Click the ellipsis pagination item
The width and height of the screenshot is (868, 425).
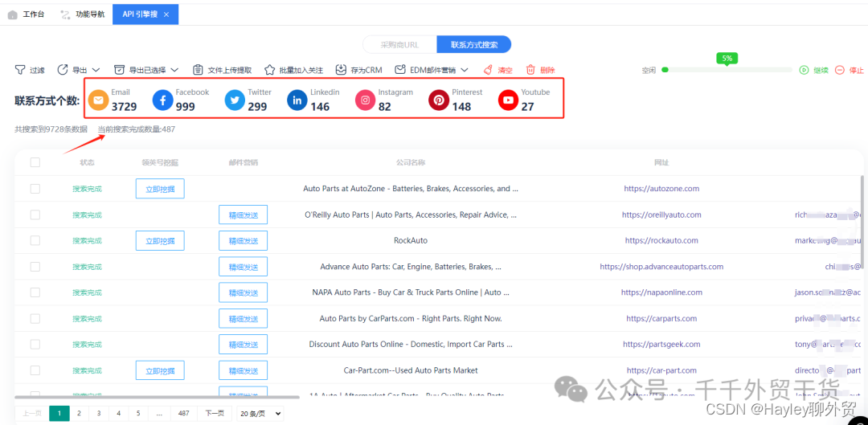coord(159,414)
